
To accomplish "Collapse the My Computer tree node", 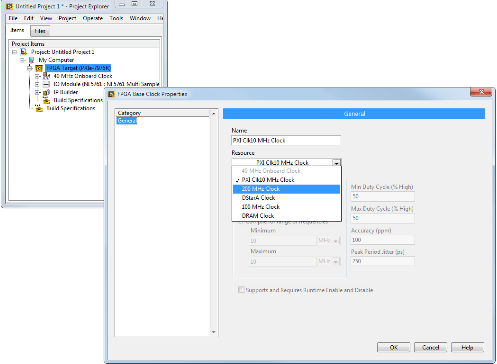I will 22,60.
